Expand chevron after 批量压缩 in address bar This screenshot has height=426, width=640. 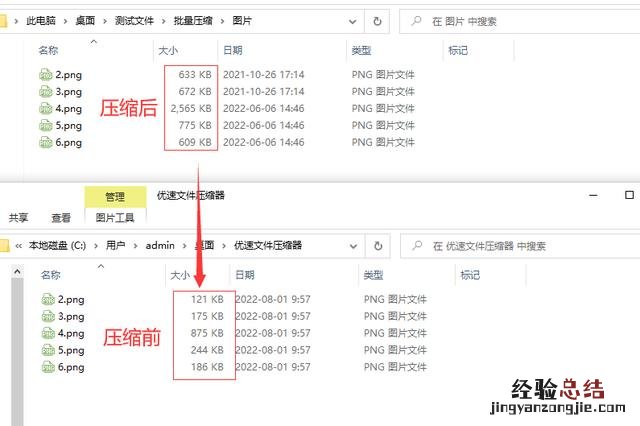[222, 21]
